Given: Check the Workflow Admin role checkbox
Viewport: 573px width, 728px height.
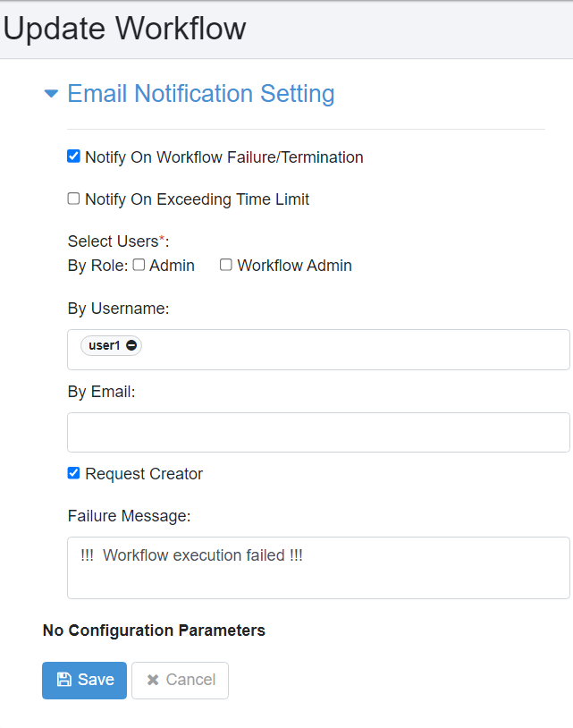Looking at the screenshot, I should pos(226,265).
